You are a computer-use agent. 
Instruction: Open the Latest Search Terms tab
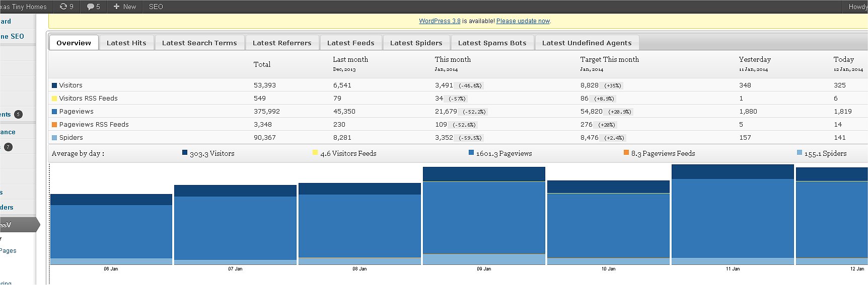[199, 43]
